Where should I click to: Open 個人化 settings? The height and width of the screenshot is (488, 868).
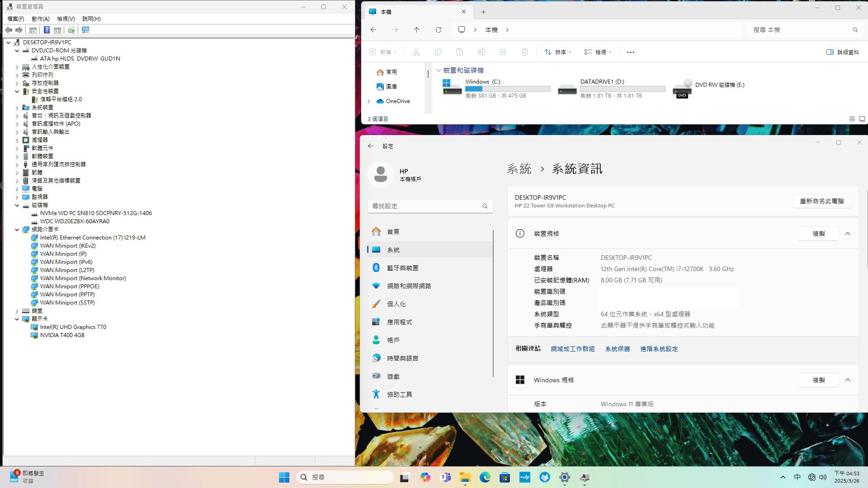tap(430, 304)
